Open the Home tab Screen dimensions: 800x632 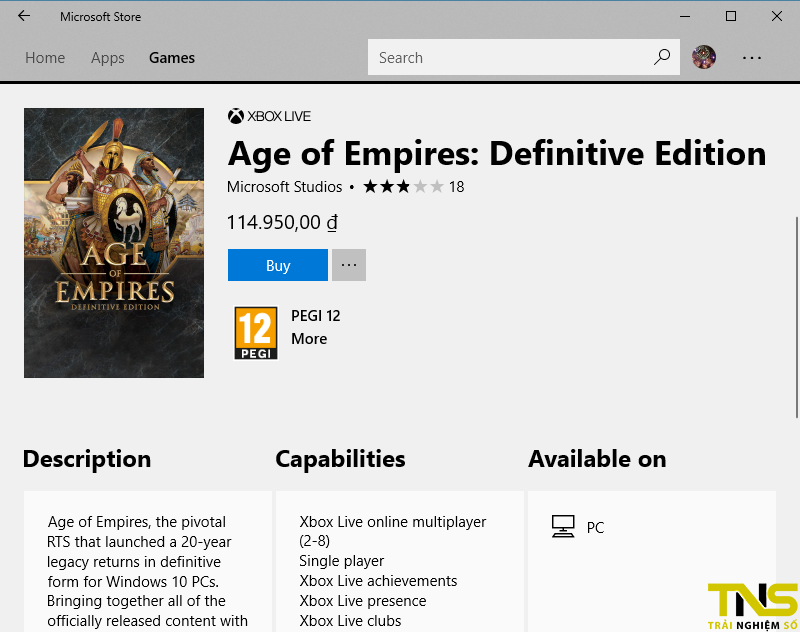click(x=45, y=58)
